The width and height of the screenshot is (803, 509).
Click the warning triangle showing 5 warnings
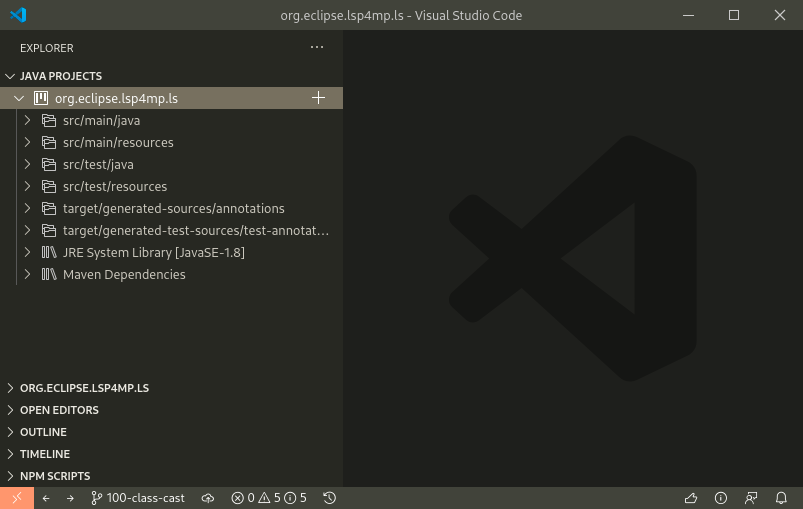[x=264, y=498]
